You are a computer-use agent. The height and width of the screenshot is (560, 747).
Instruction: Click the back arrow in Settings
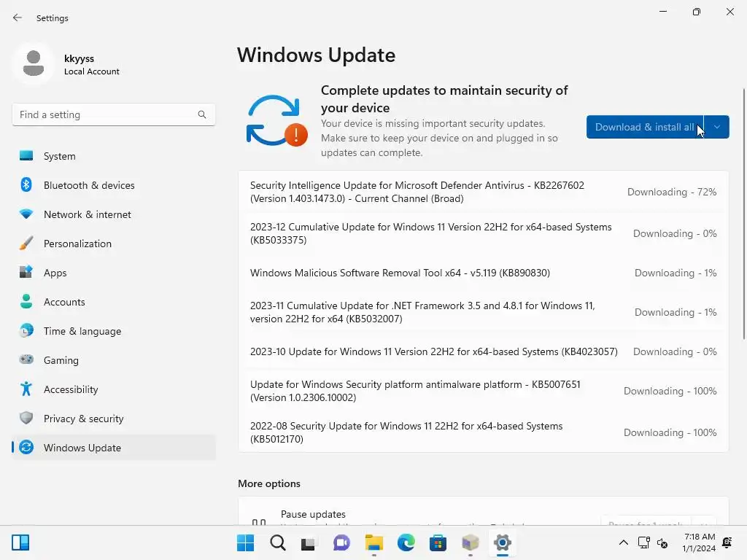(18, 17)
